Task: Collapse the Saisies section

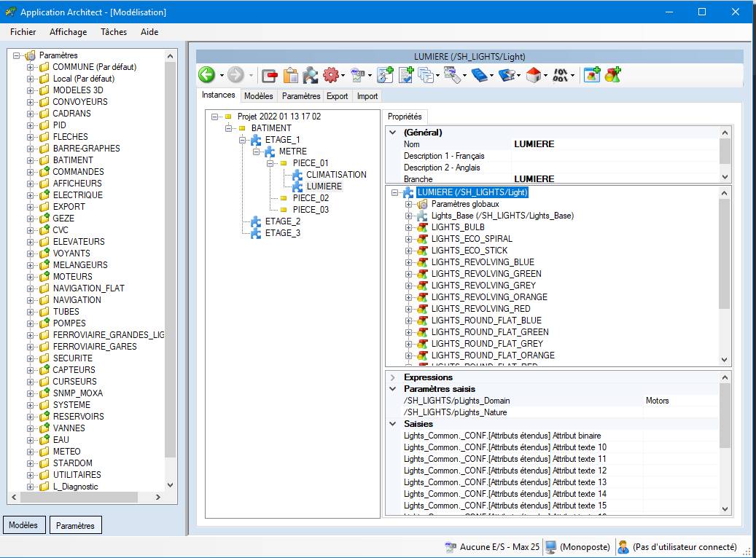Action: coord(393,424)
